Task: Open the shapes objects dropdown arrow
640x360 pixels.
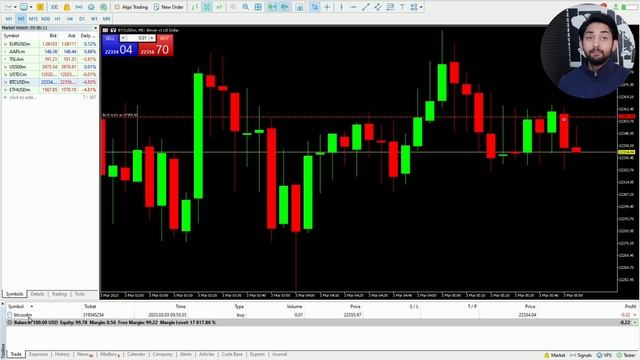Action: [421, 7]
